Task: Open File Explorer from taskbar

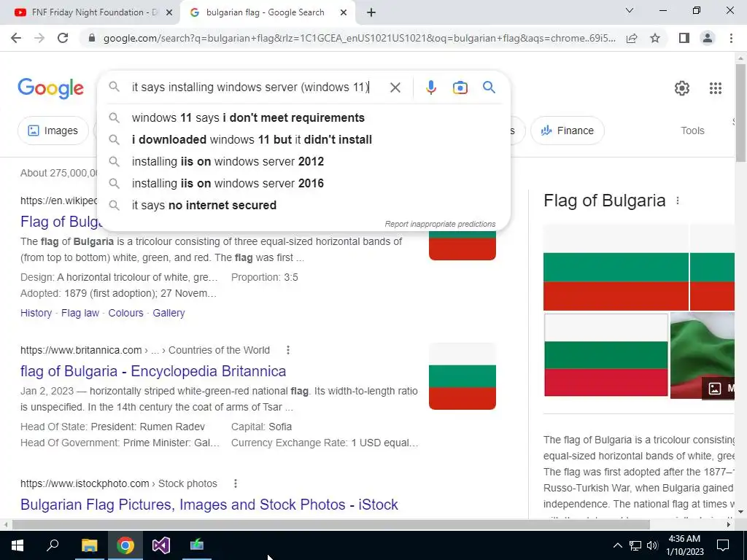Action: (x=89, y=545)
